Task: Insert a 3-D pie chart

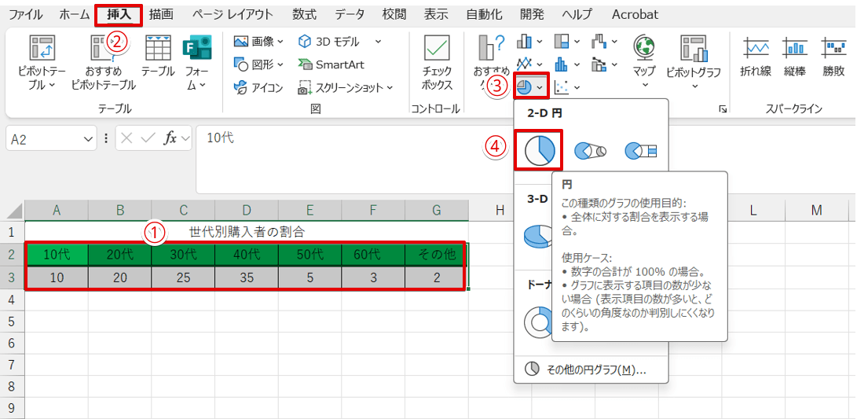Action: [x=537, y=233]
